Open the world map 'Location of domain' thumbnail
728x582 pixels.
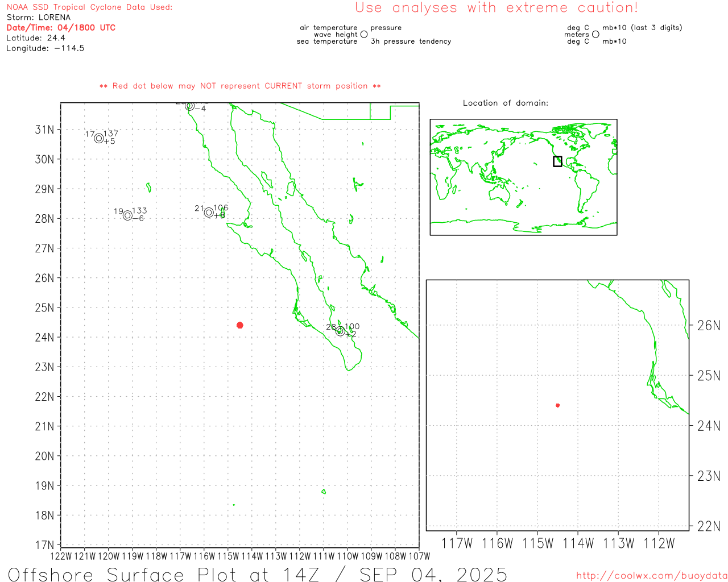tap(523, 177)
